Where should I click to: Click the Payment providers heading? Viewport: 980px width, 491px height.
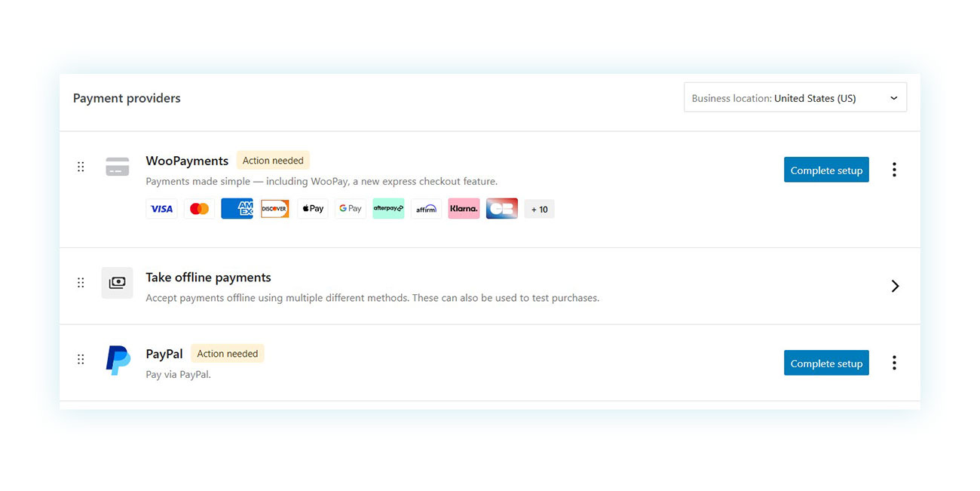[127, 98]
